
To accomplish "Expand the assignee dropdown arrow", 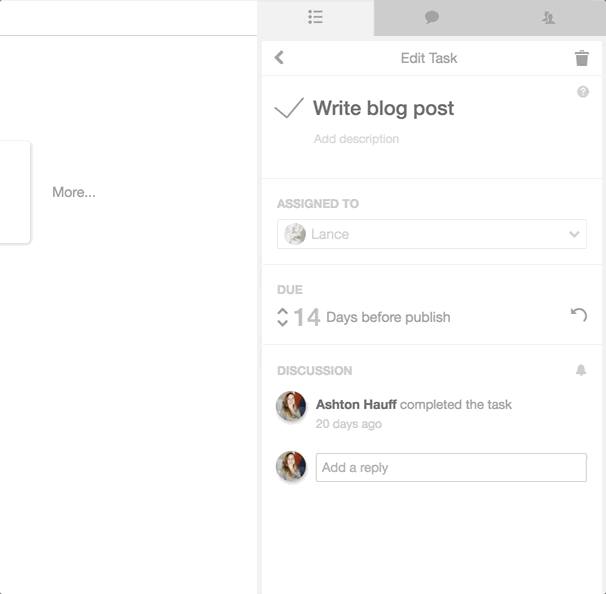I will pos(574,234).
